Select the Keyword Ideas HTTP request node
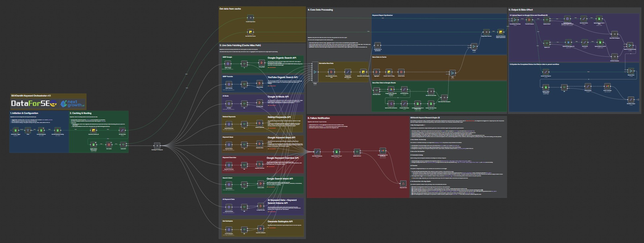 pyautogui.click(x=229, y=145)
